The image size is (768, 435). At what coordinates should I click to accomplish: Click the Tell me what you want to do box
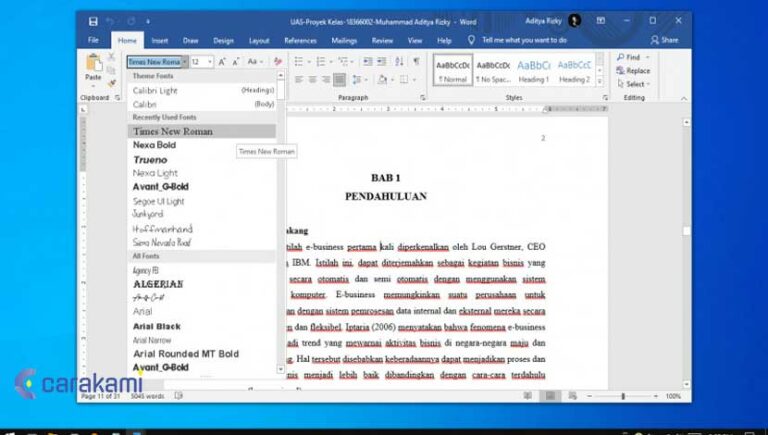click(x=524, y=40)
